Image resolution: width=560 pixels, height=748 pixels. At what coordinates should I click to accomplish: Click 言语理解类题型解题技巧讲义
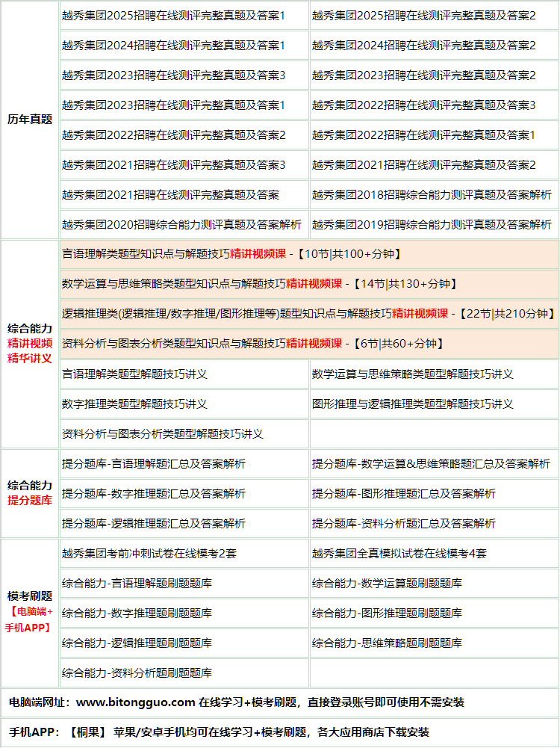point(134,374)
